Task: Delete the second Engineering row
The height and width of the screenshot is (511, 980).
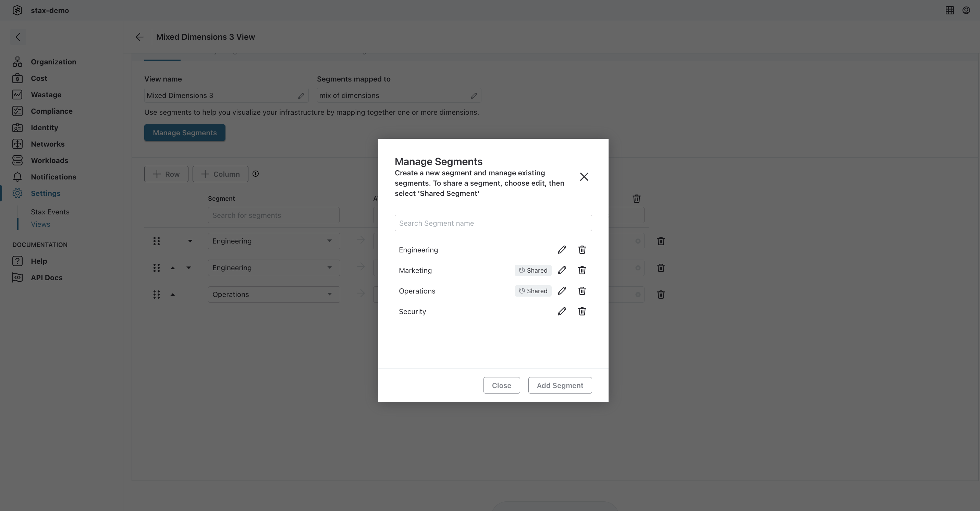Action: coord(661,268)
